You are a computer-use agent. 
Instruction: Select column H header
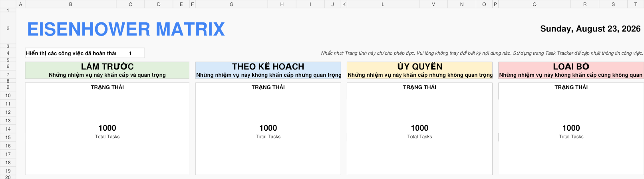tap(282, 4)
